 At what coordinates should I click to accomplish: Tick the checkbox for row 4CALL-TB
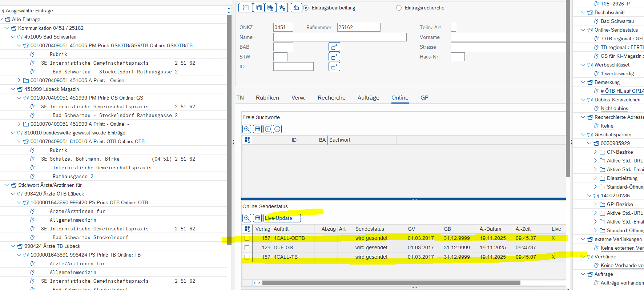(x=247, y=257)
